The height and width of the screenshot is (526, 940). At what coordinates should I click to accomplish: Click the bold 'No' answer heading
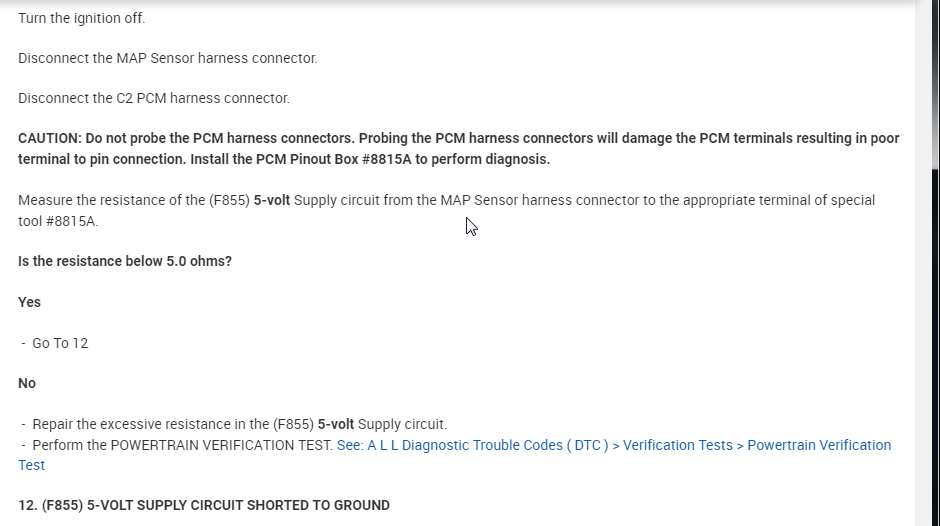(x=27, y=383)
